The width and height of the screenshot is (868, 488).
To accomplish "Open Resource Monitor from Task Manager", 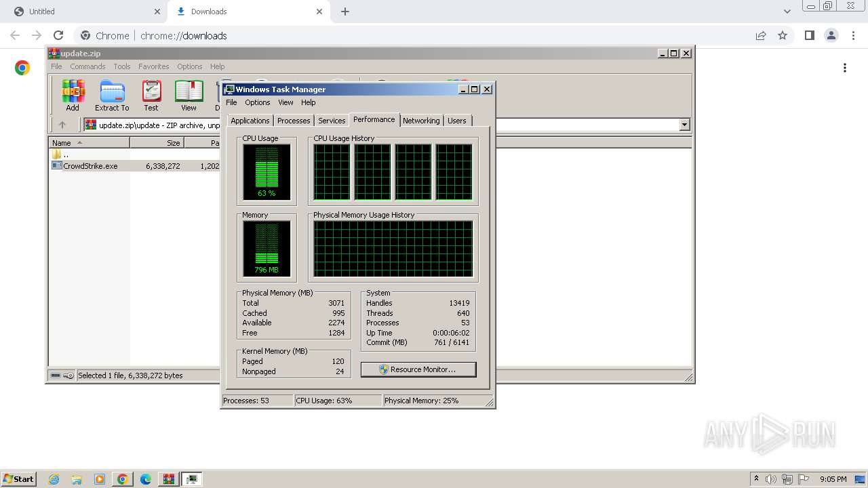I will (x=418, y=369).
